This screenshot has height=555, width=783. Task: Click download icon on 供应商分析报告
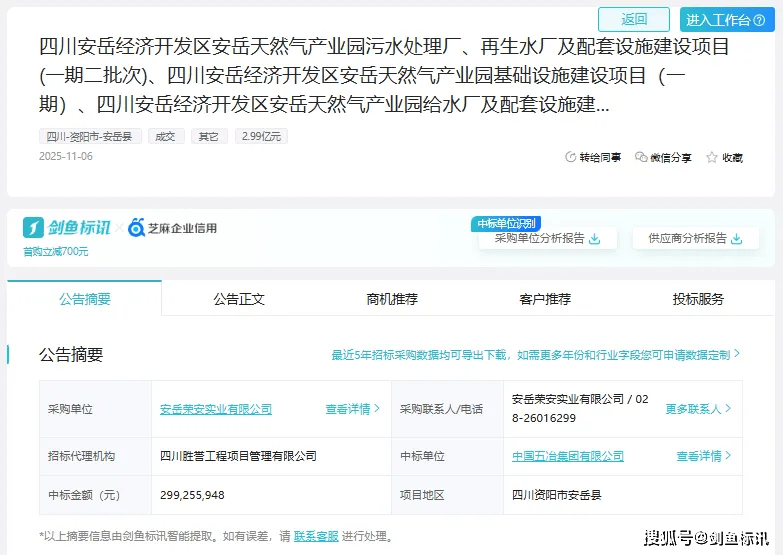(x=737, y=239)
